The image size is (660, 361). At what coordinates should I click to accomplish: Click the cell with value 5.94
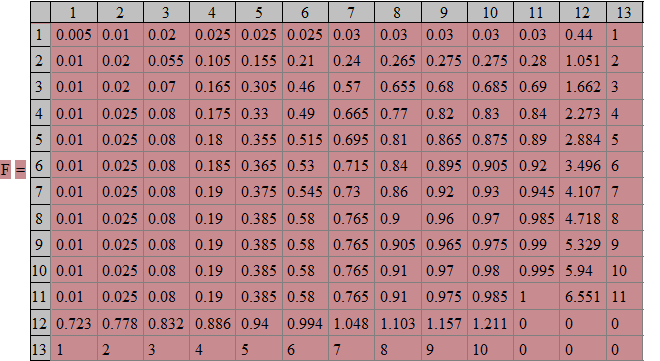tap(583, 270)
